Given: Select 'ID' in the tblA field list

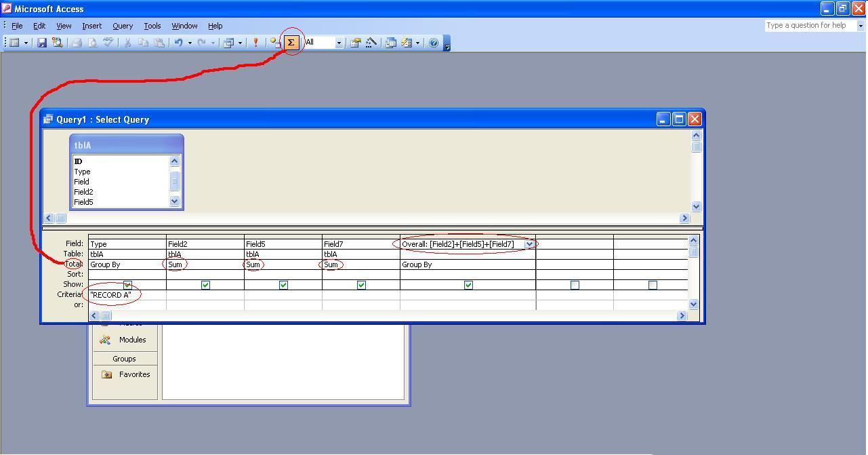Looking at the screenshot, I should coord(78,161).
